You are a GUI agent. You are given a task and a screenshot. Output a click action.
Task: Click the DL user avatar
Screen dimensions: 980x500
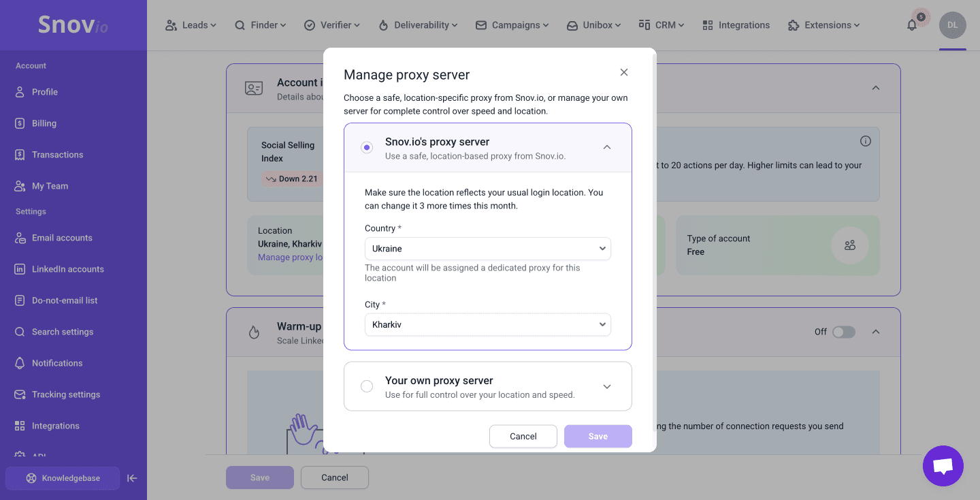click(x=952, y=25)
